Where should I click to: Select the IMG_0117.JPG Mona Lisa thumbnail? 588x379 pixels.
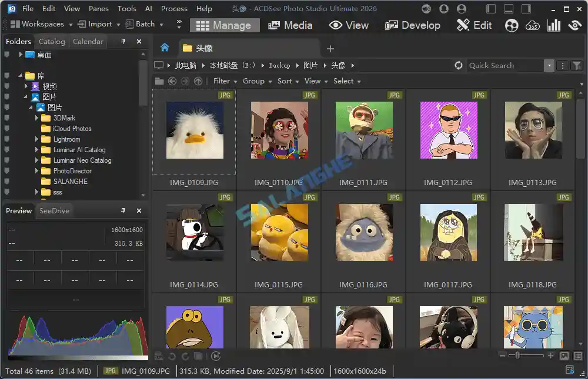pos(448,232)
